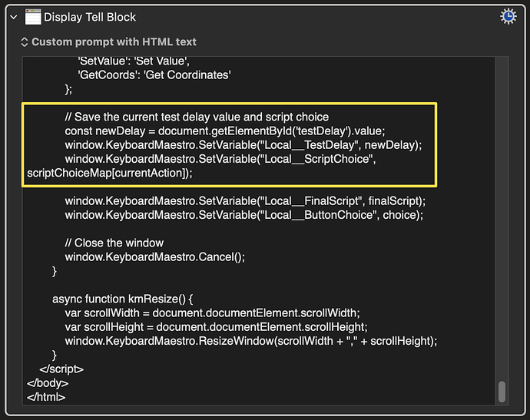Image resolution: width=530 pixels, height=420 pixels.
Task: Click the ResizeWindow code line
Action: coord(251,341)
